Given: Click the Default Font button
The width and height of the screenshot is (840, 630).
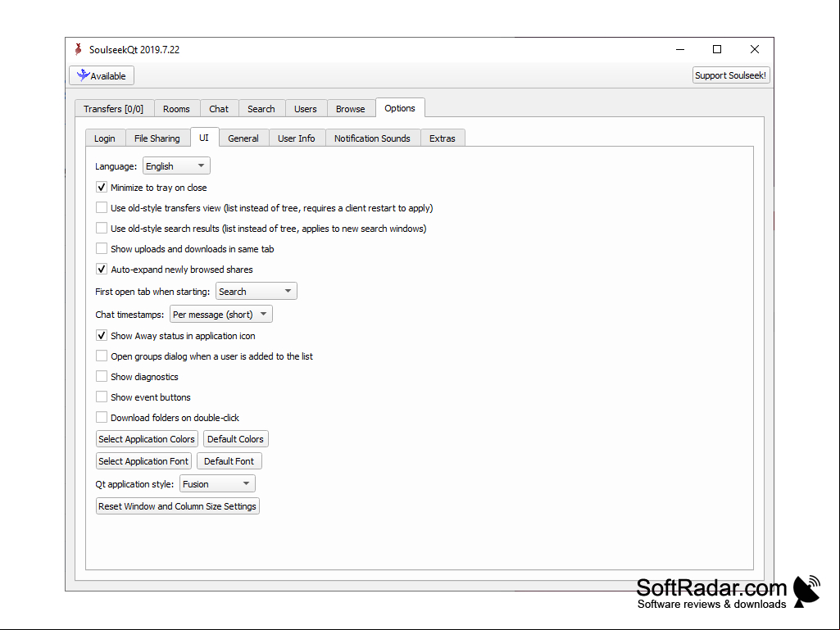Looking at the screenshot, I should [229, 461].
